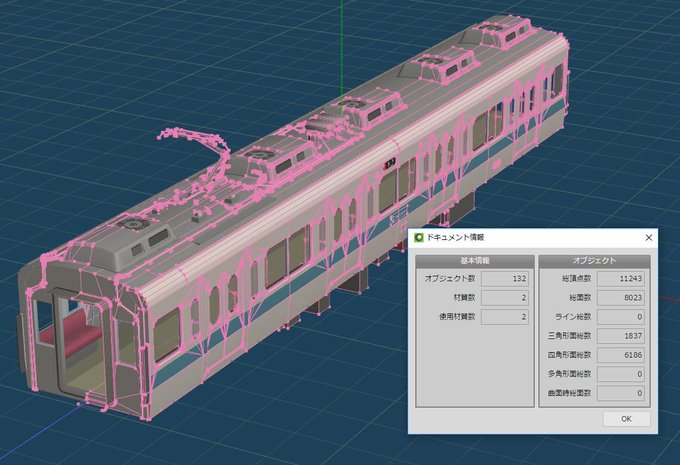Screen dimensions: 680x465
Task: Click the ドキュメント情報 title text
Action: click(455, 238)
